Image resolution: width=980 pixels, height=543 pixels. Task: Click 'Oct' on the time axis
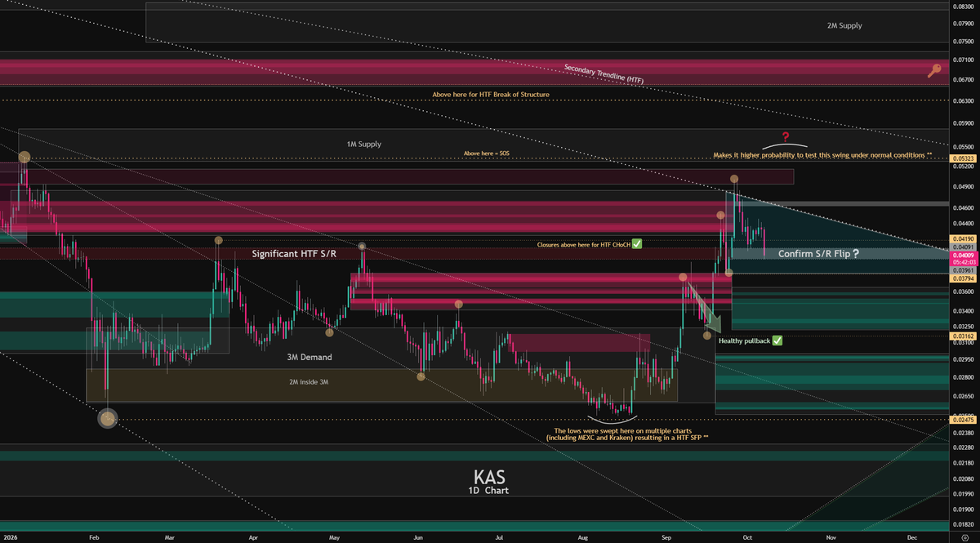[x=747, y=538]
